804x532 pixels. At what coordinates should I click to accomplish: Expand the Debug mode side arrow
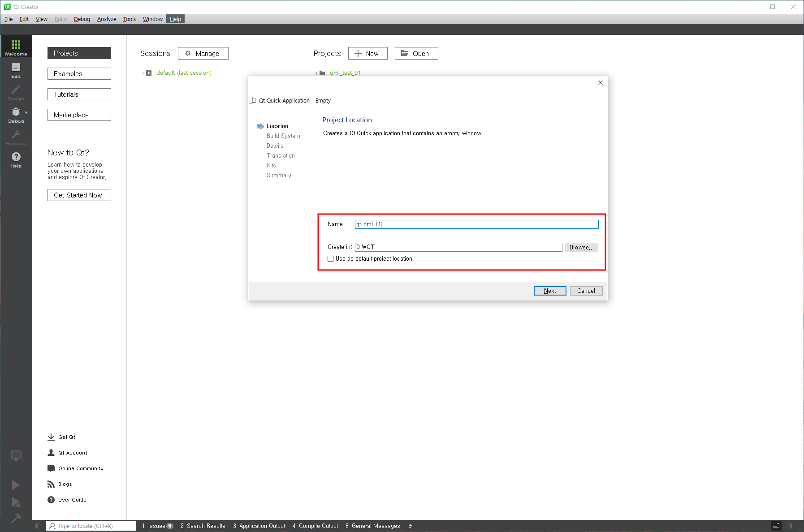tap(26, 112)
